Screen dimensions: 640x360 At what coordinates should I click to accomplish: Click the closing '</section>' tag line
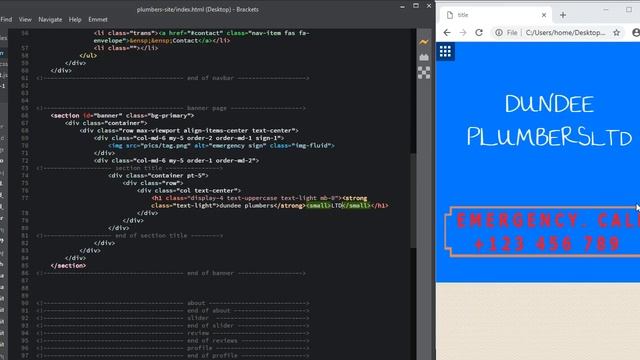(68, 266)
